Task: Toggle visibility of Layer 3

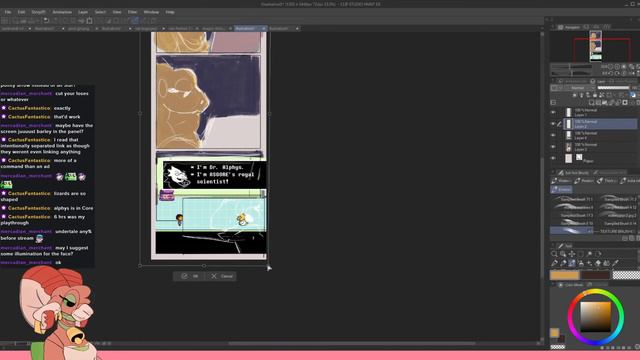Action: tap(553, 147)
